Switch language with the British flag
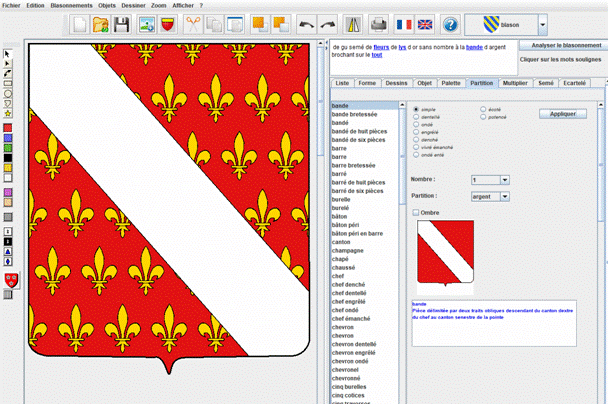This screenshot has height=404, width=608. (x=425, y=23)
